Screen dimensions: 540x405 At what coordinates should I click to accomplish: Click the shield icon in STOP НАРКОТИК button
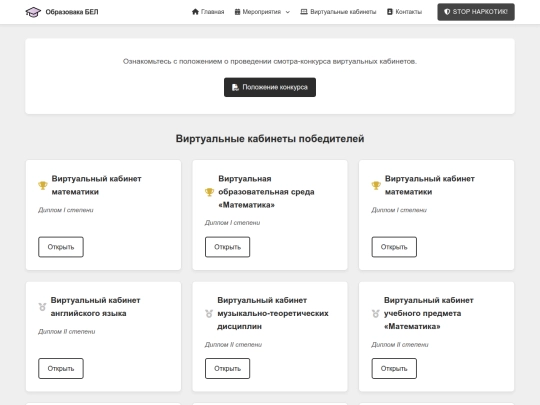click(x=447, y=12)
